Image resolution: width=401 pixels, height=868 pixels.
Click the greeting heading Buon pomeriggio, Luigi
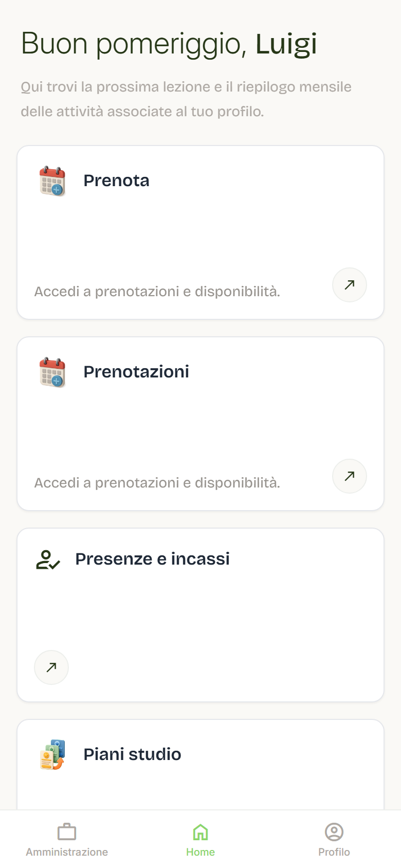[169, 44]
